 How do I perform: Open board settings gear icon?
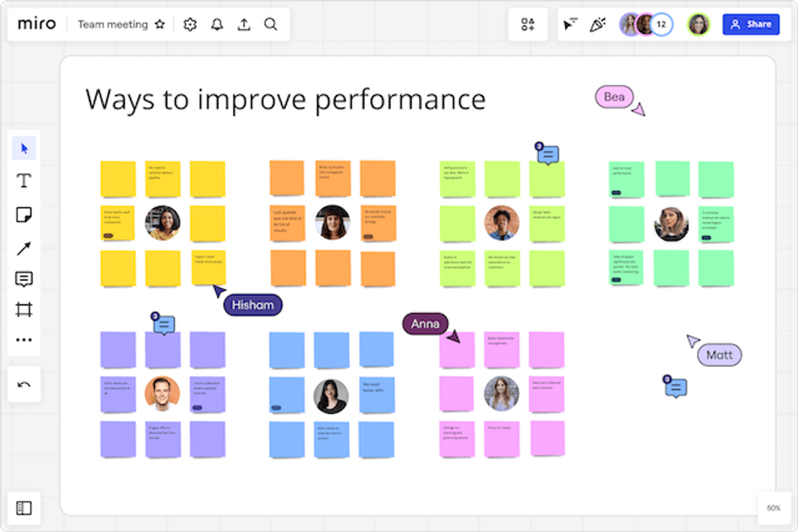click(190, 24)
